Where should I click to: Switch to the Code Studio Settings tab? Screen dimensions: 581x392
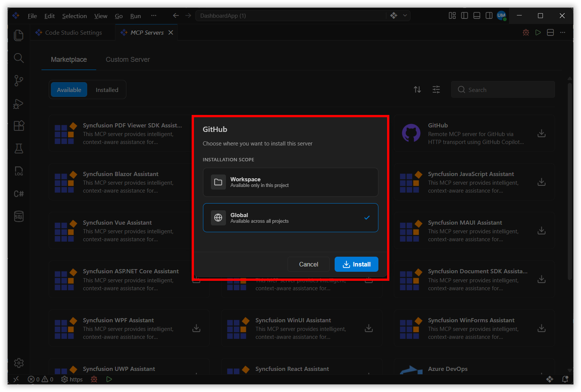click(x=73, y=32)
